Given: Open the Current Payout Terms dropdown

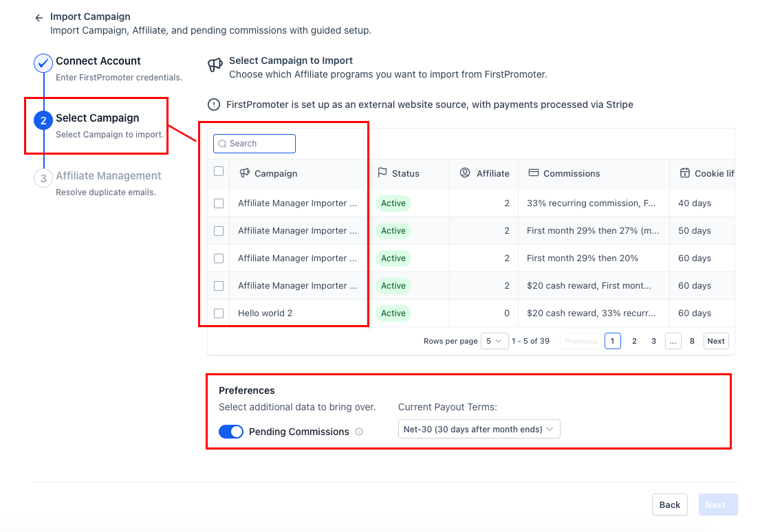Looking at the screenshot, I should pos(479,430).
